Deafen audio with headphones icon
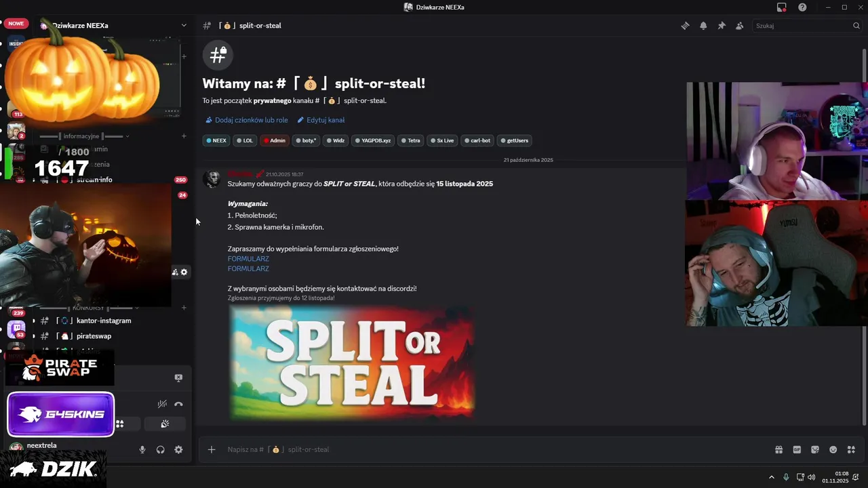This screenshot has width=868, height=488. point(161,449)
